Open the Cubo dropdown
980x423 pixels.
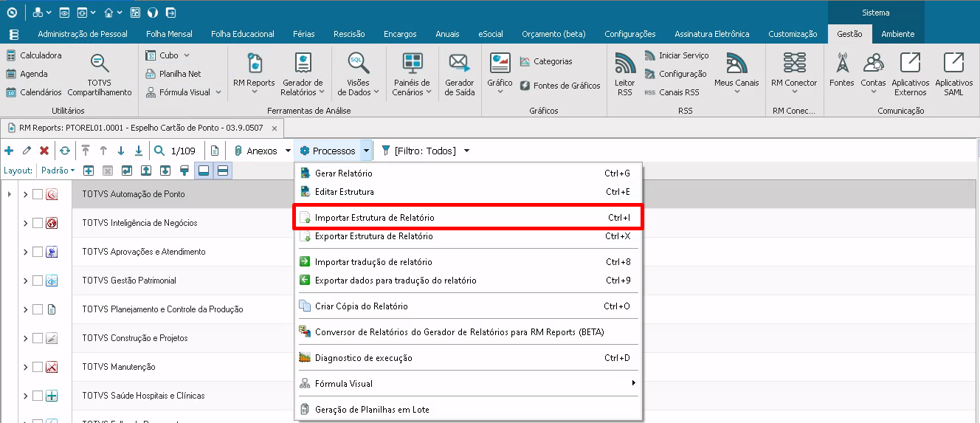[x=187, y=55]
